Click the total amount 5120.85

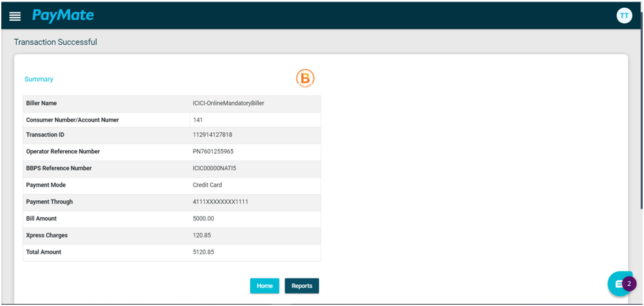tap(203, 252)
